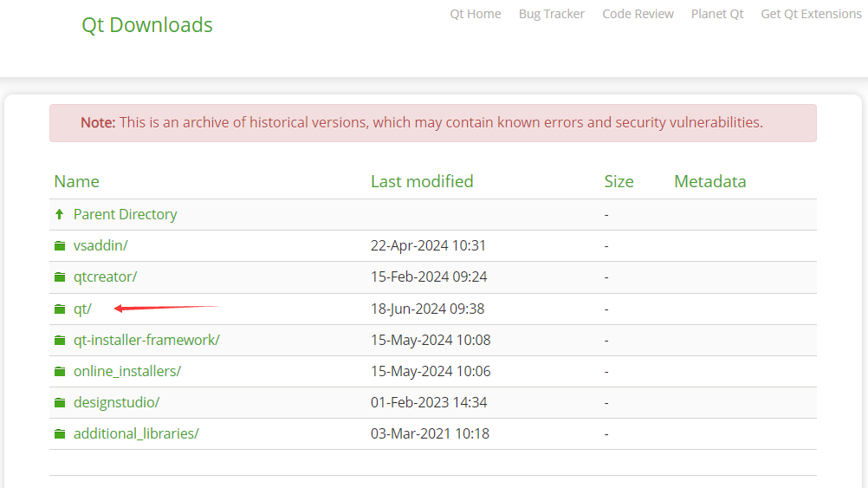Click folder icon next to additional_libraries/

(60, 433)
